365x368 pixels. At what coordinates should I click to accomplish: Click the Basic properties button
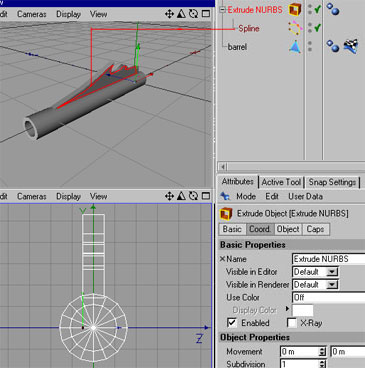pos(232,229)
